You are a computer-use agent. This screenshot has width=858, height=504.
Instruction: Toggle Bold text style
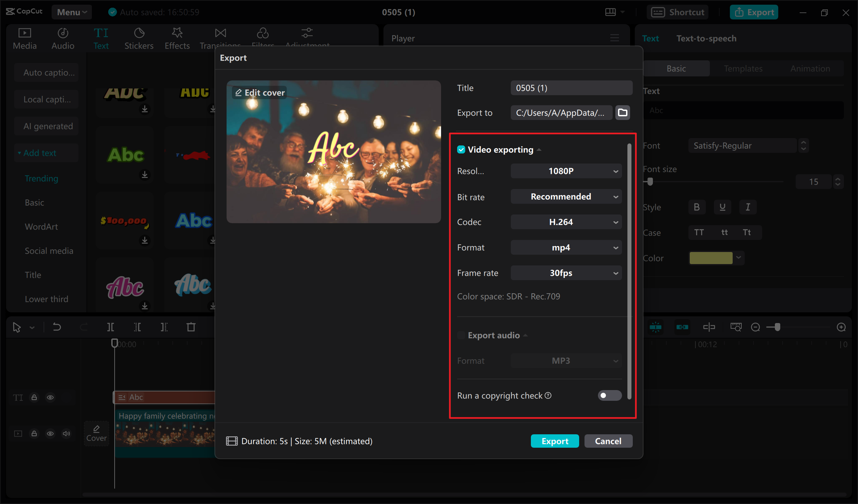[696, 207]
